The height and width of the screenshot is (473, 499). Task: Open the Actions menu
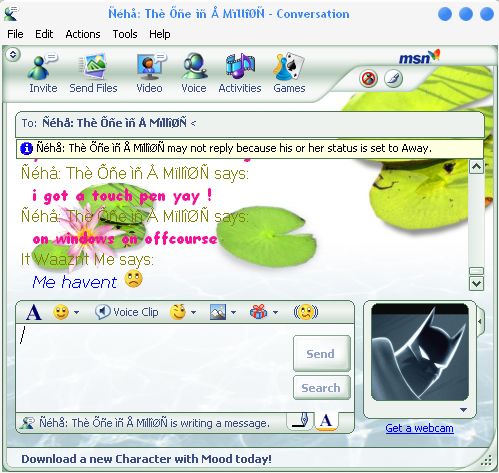[x=83, y=34]
